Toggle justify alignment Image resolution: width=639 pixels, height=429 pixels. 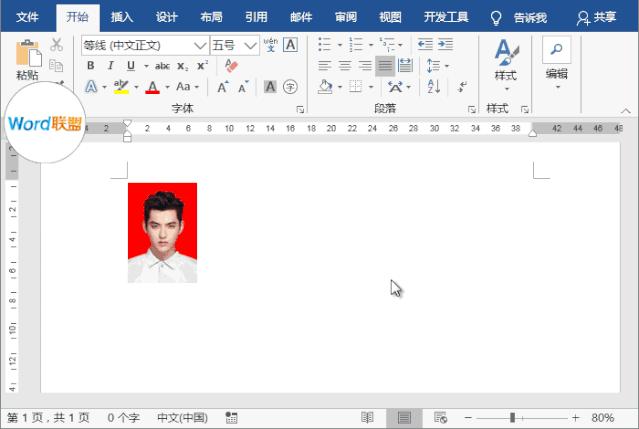pos(385,66)
